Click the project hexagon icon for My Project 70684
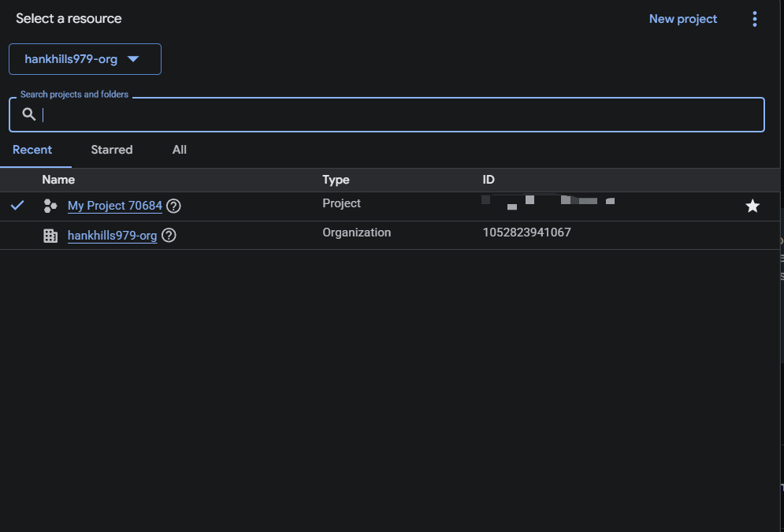This screenshot has width=784, height=532. click(x=50, y=206)
